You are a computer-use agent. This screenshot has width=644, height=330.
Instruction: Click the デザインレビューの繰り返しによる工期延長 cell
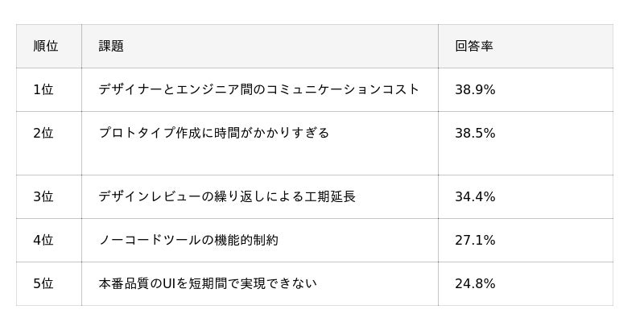click(x=227, y=196)
